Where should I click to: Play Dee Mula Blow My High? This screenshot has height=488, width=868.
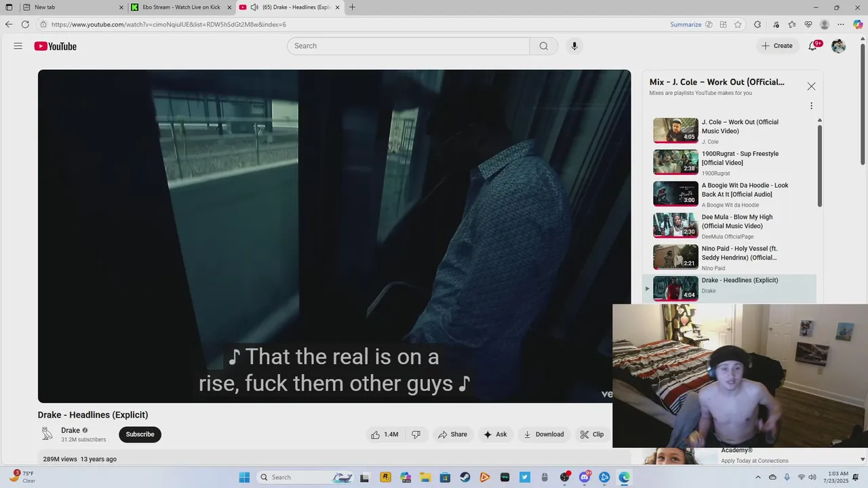[729, 226]
